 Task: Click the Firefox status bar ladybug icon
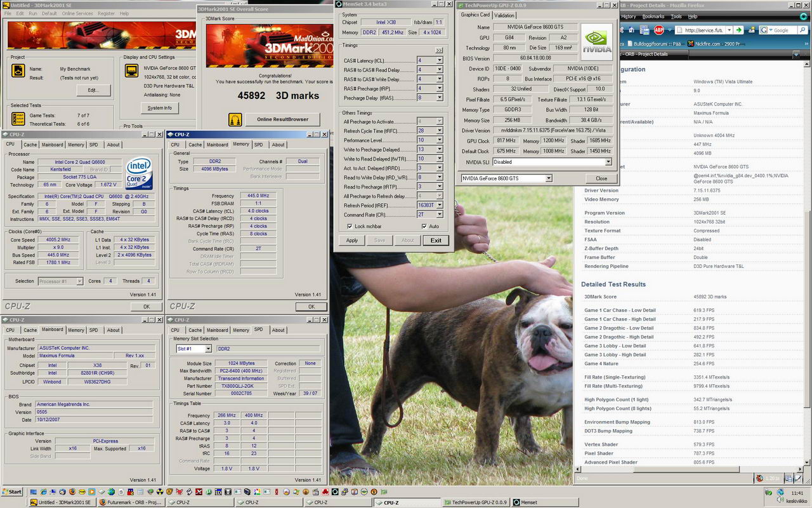(x=759, y=478)
